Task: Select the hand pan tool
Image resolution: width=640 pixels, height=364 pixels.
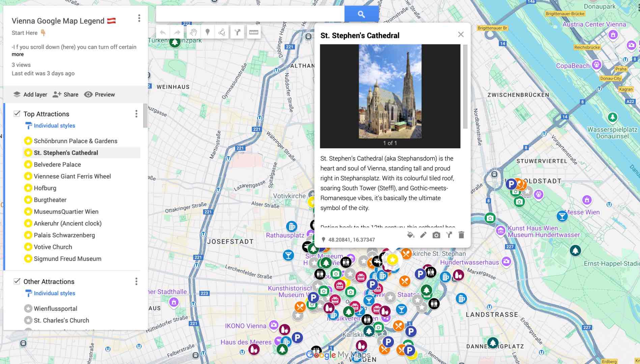Action: point(193,32)
